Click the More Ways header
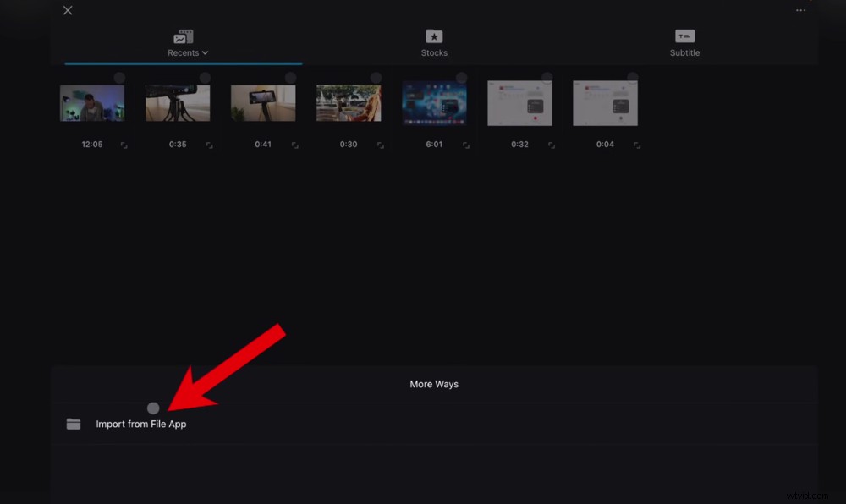This screenshot has width=846, height=504. point(434,384)
